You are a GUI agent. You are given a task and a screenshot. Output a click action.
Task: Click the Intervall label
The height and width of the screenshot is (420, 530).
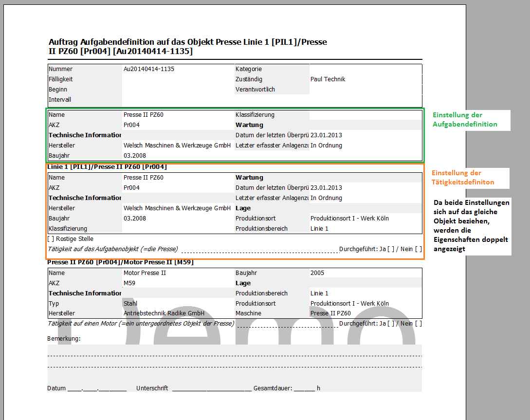pyautogui.click(x=60, y=100)
